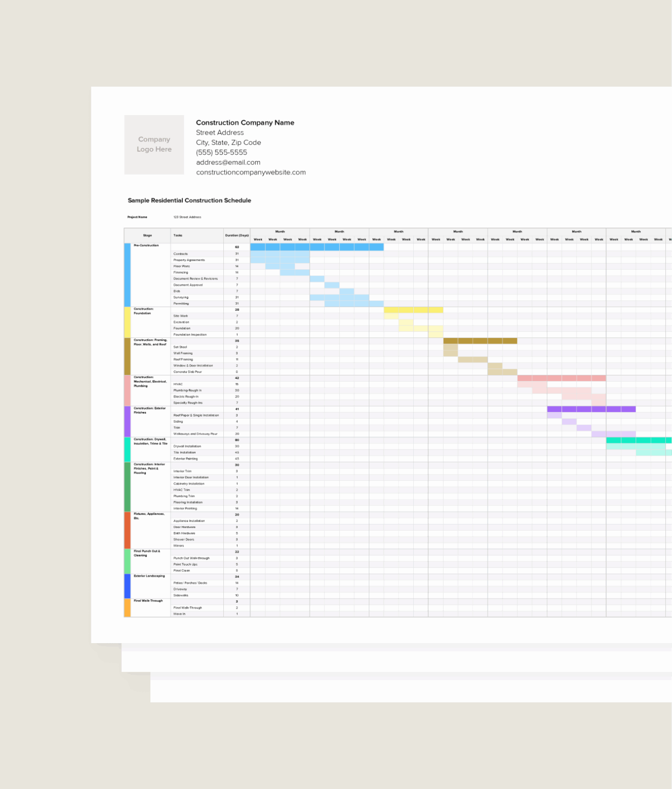Click the Duration (Days) column header
This screenshot has height=789, width=672.
237,235
